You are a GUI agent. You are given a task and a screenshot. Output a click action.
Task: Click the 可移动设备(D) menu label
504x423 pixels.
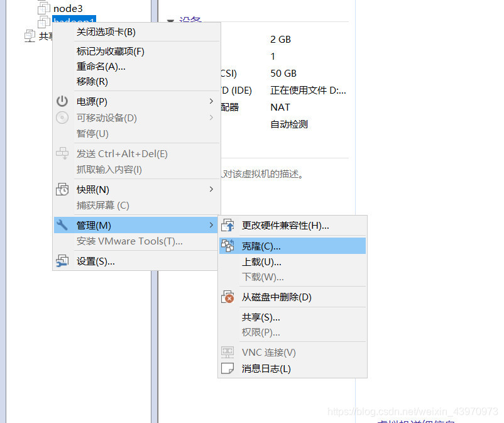[x=106, y=118]
